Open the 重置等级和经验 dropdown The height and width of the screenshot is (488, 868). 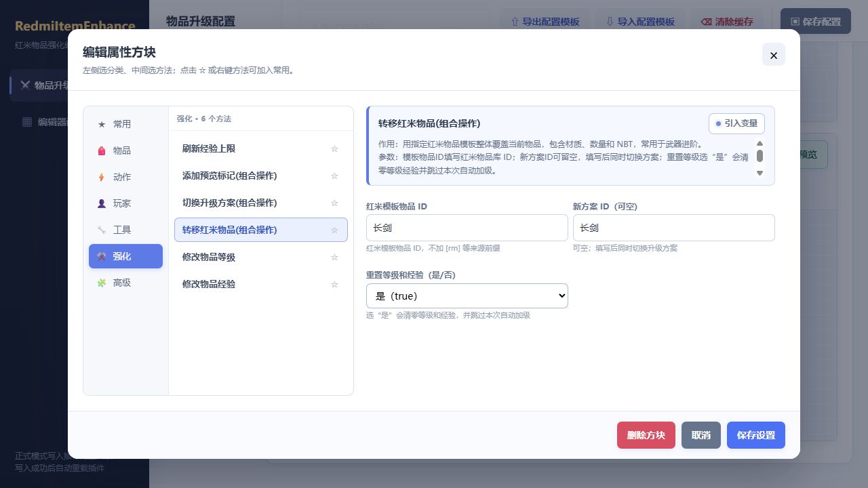click(x=467, y=296)
